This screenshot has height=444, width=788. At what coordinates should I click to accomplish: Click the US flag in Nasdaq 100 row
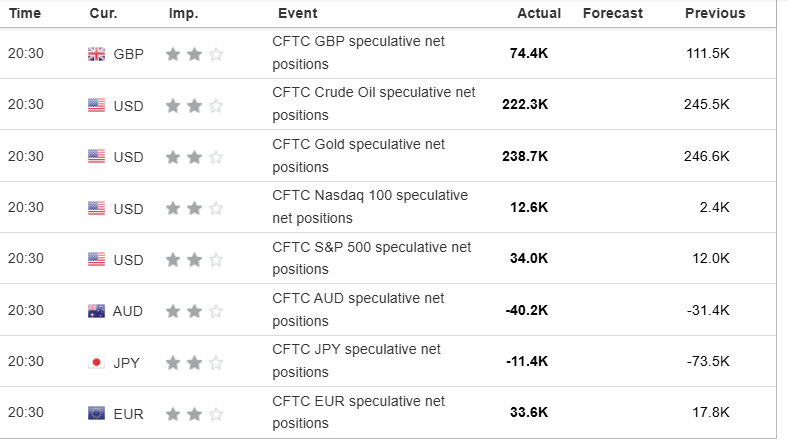coord(96,208)
